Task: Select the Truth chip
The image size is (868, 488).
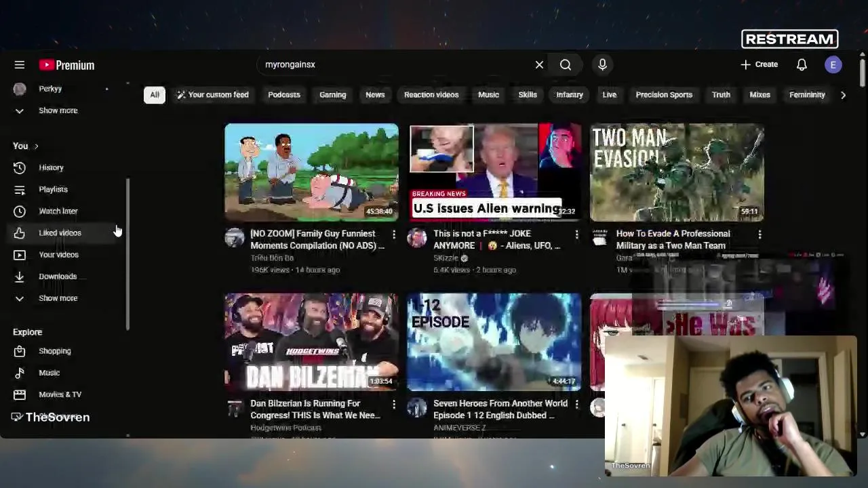Action: [x=721, y=95]
